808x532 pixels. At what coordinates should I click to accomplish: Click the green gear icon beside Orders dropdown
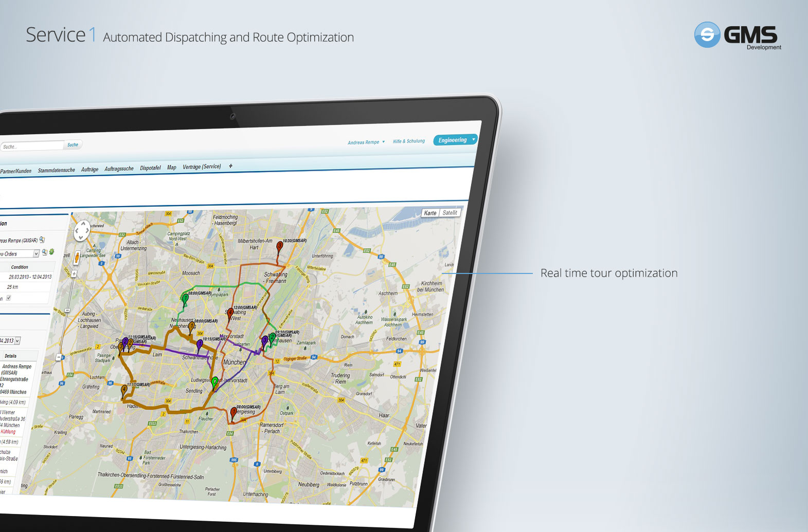(x=51, y=252)
